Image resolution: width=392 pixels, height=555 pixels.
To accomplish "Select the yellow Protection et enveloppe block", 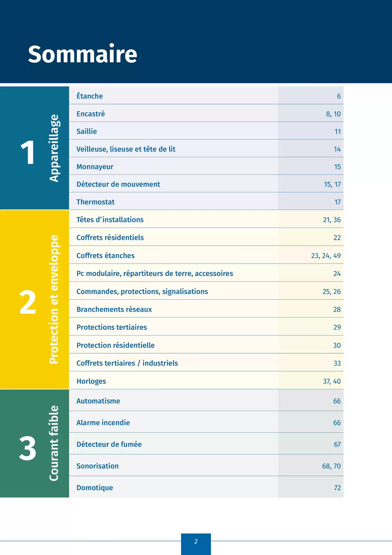I will click(34, 300).
